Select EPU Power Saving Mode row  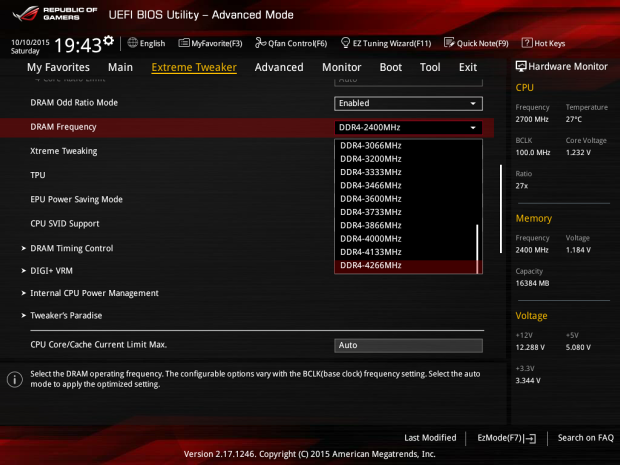pyautogui.click(x=76, y=199)
